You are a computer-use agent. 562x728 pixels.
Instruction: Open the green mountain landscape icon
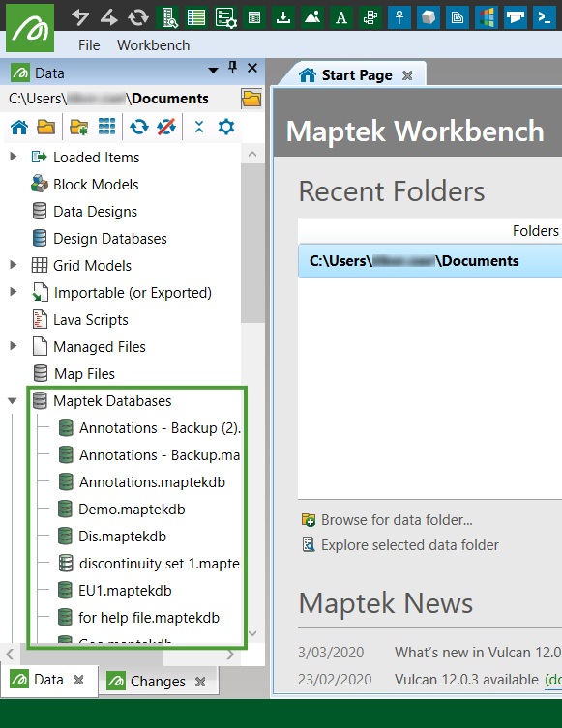[312, 17]
